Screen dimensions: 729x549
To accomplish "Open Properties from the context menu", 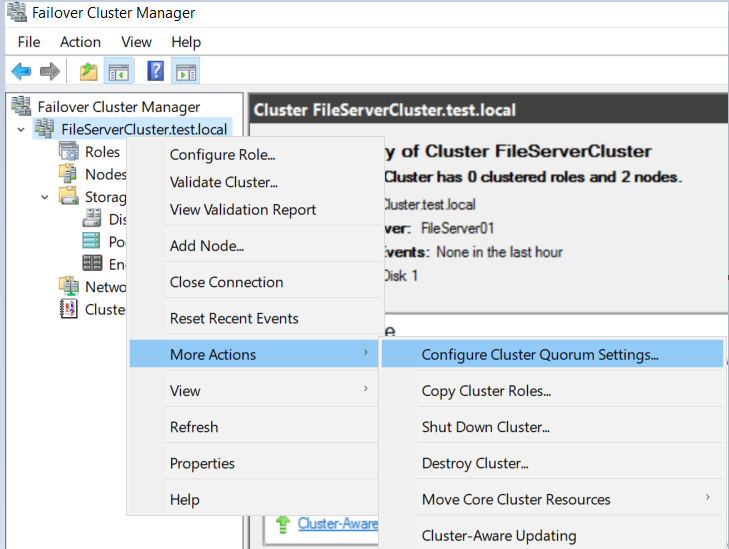I will pyautogui.click(x=202, y=463).
